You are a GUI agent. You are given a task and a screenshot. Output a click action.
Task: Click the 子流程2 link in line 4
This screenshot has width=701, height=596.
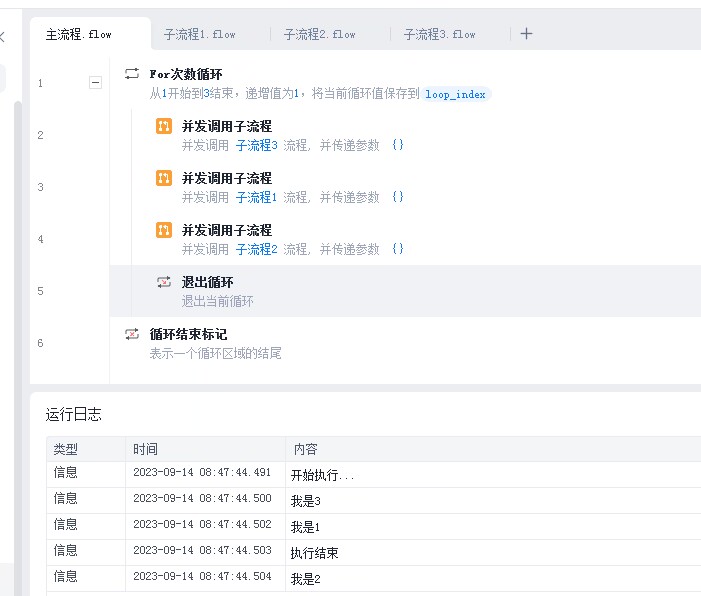257,249
